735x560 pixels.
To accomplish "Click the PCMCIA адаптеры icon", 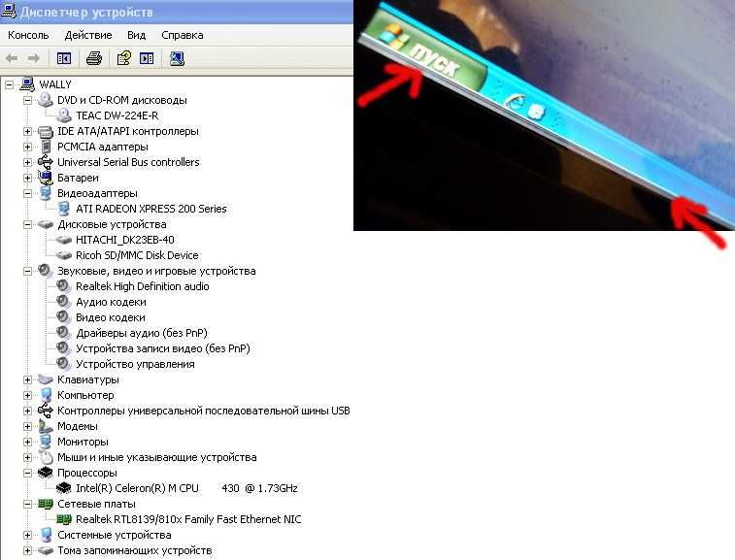I will [x=46, y=147].
